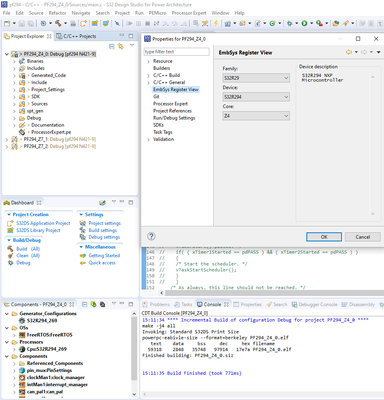Select the Git properties entry
This screenshot has height=400, width=384.
(x=156, y=97)
